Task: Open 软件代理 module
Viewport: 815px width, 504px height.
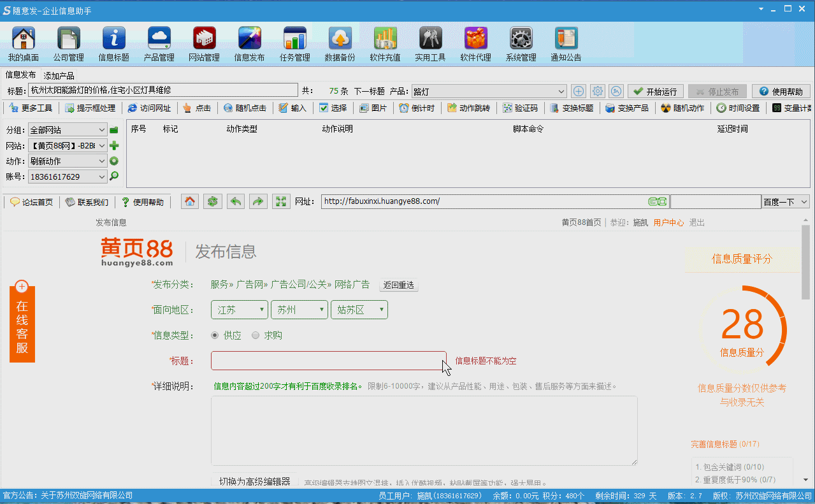Action: click(x=476, y=44)
